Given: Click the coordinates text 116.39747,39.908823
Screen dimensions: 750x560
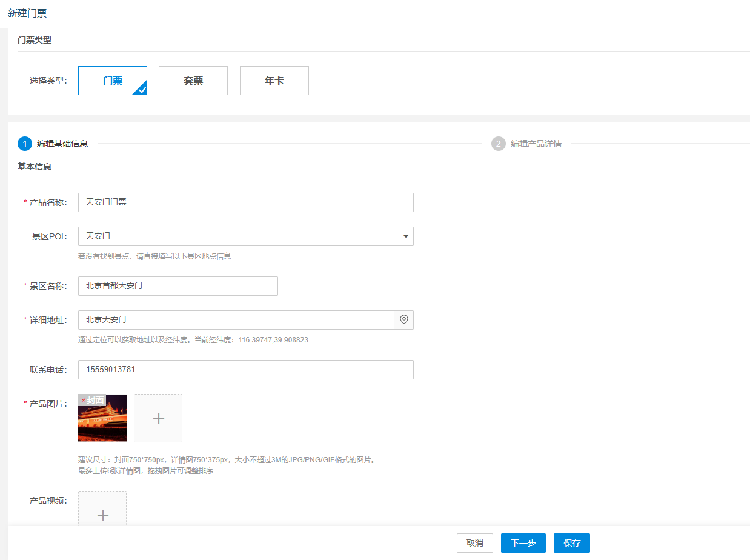Looking at the screenshot, I should coord(273,340).
